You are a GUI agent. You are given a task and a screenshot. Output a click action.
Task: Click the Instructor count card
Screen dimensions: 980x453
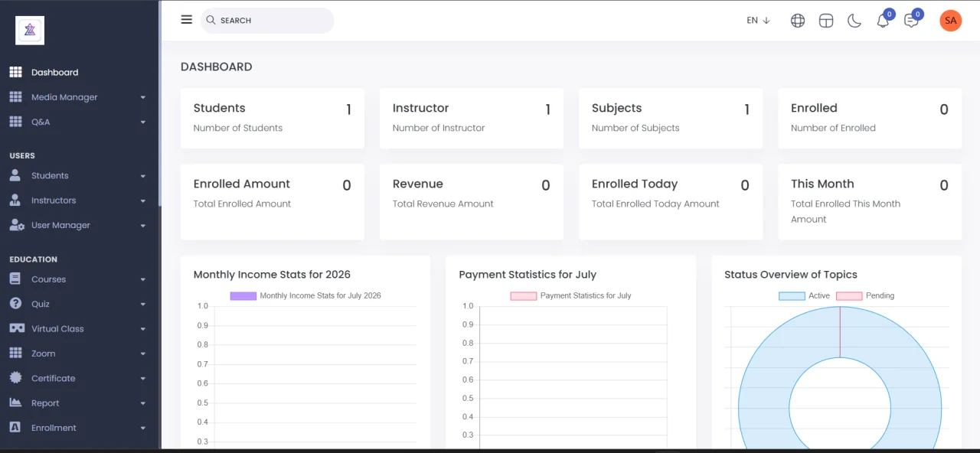pos(472,118)
